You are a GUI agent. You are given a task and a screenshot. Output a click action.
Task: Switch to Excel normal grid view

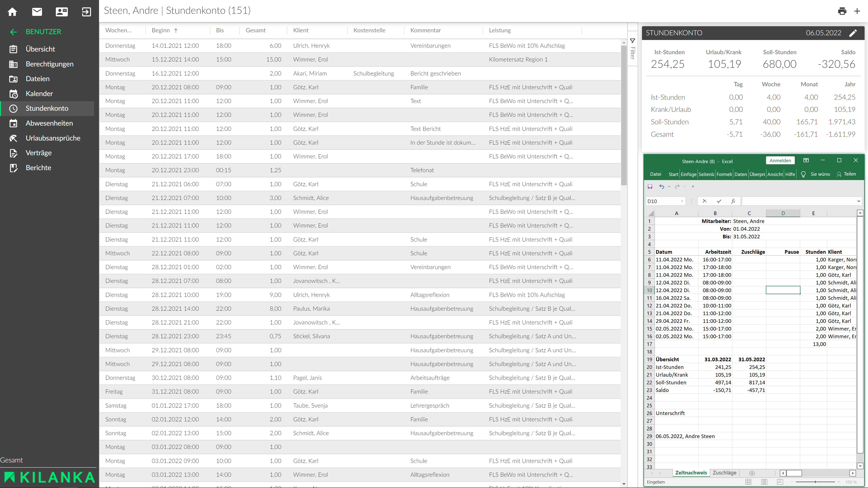[748, 482]
